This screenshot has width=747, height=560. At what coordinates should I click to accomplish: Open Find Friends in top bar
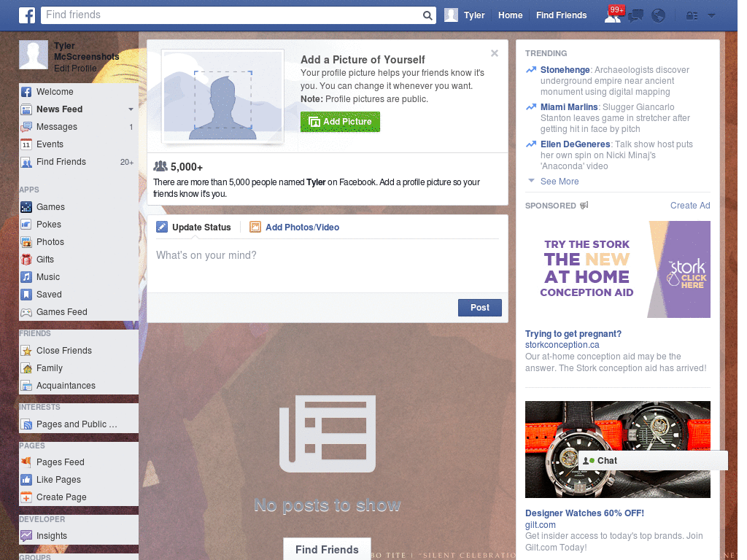[561, 15]
